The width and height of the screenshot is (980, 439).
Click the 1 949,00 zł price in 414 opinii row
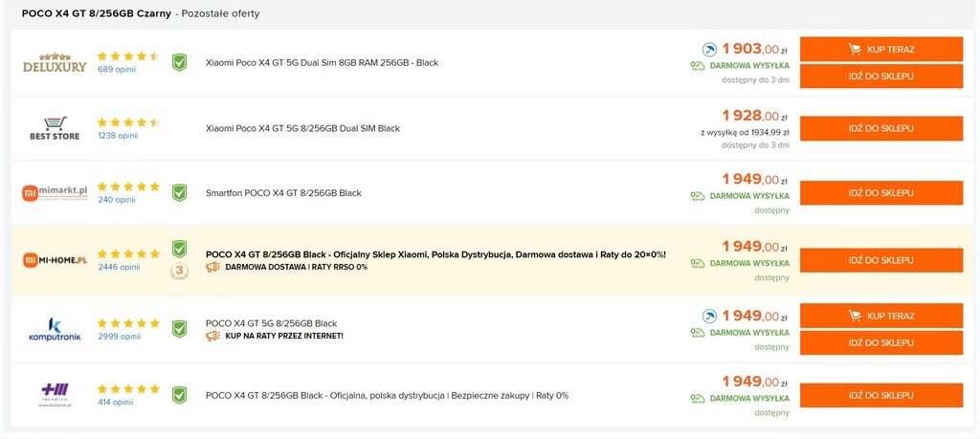coord(754,382)
